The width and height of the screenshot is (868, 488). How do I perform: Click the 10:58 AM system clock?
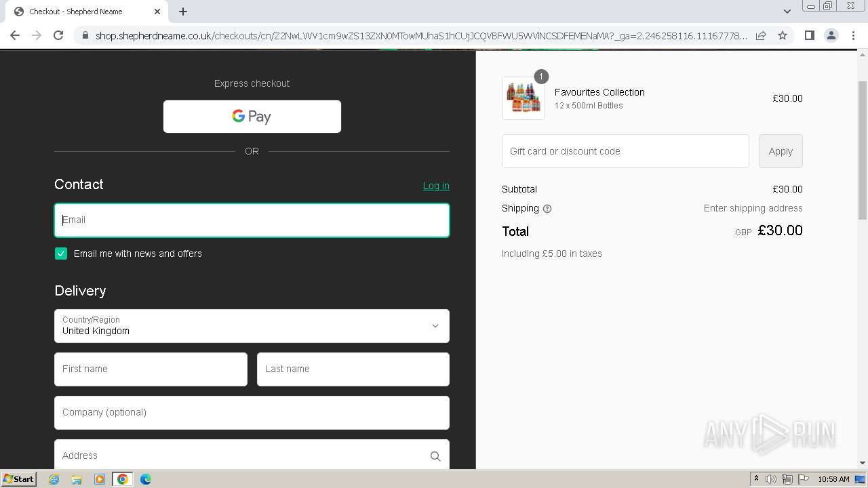tap(833, 479)
